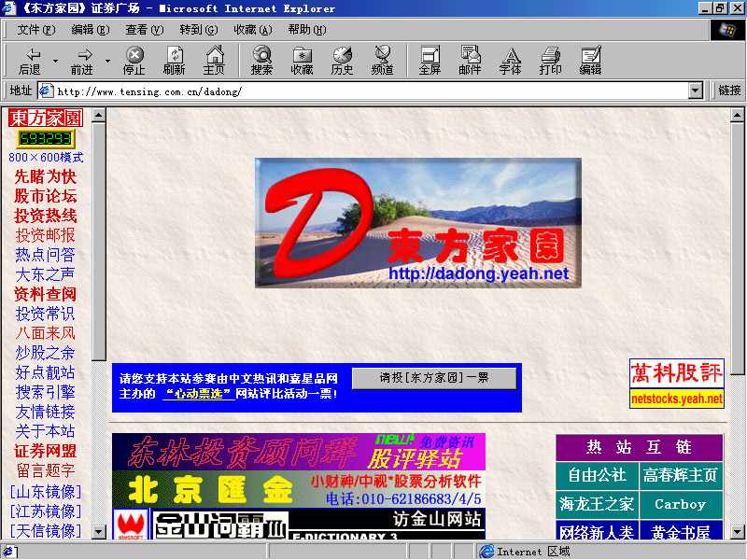Show browsing History with the 历史 icon

pyautogui.click(x=343, y=60)
